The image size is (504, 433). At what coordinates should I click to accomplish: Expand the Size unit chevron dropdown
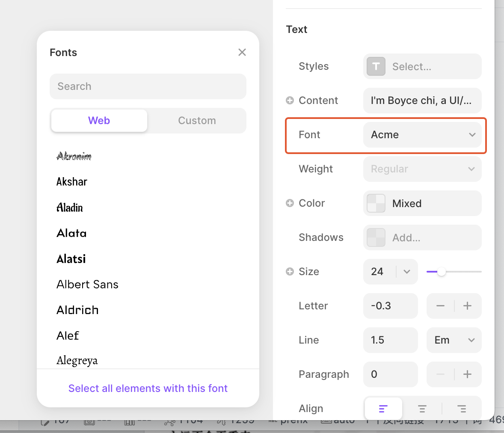(x=407, y=272)
